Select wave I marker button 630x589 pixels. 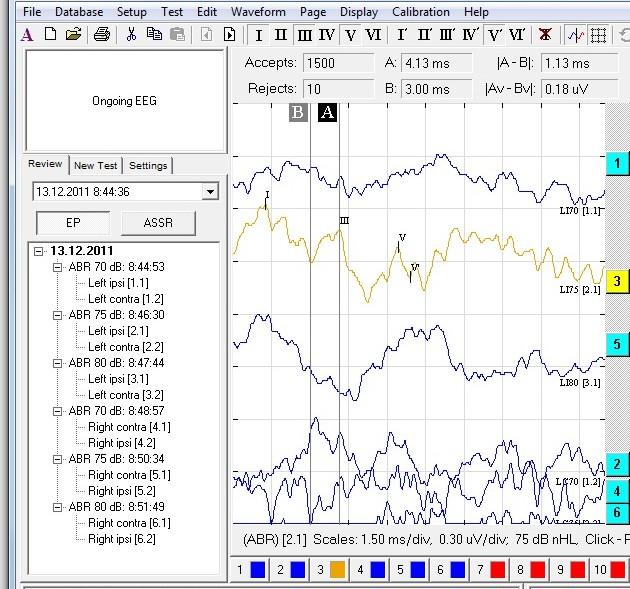click(x=259, y=35)
